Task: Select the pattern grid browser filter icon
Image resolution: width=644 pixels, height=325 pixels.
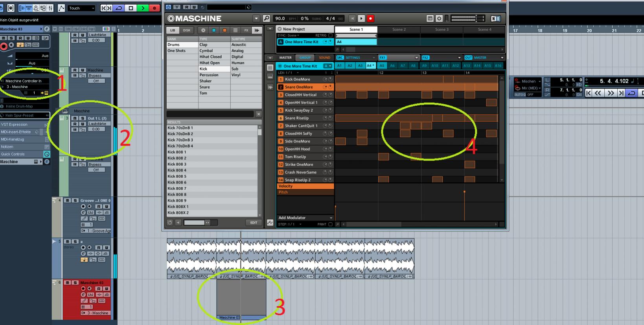Action: pos(235,30)
